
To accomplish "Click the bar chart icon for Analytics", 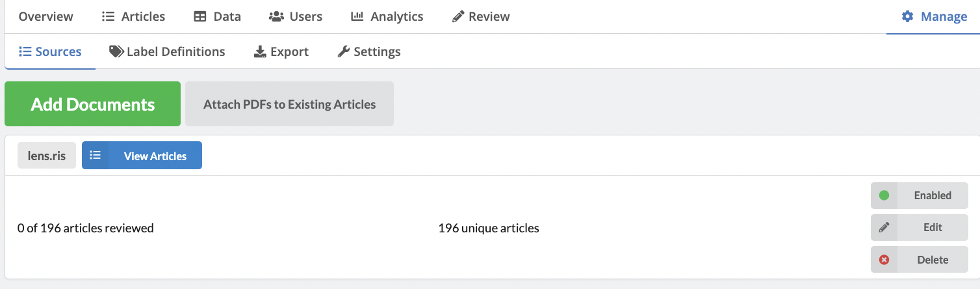I will [357, 17].
